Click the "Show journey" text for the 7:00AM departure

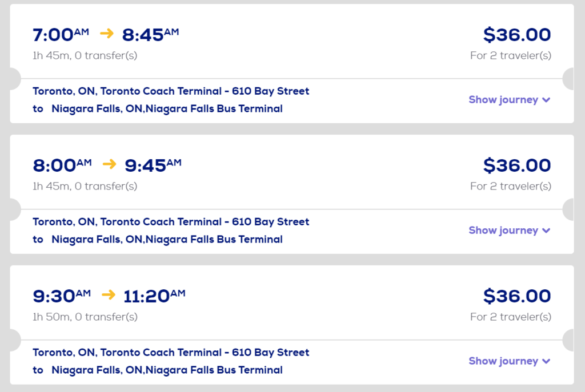[503, 100]
